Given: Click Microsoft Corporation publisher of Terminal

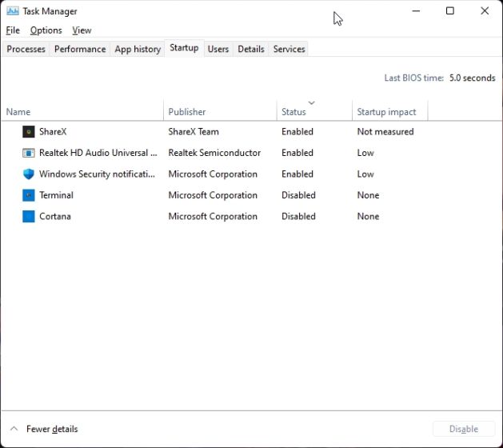Looking at the screenshot, I should [213, 195].
